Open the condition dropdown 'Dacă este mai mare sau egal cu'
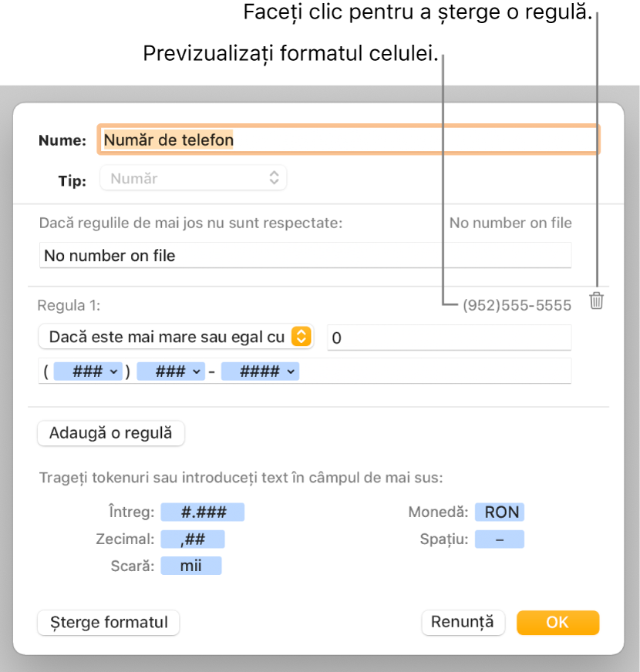Image resolution: width=640 pixels, height=672 pixels. tap(176, 337)
